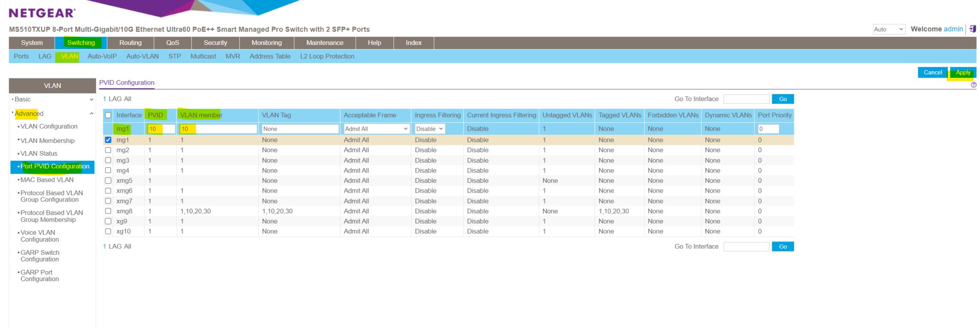
Task: Click the logout icon beside admin
Action: (x=972, y=29)
